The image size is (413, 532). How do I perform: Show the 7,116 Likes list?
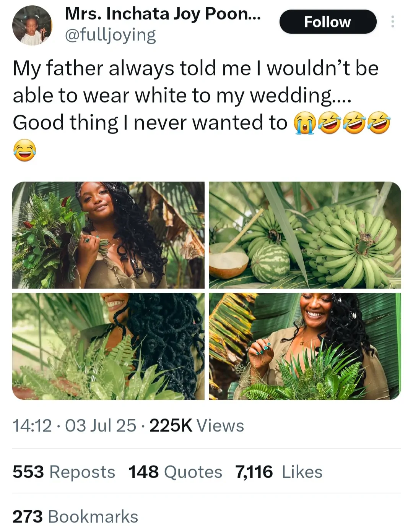(279, 472)
